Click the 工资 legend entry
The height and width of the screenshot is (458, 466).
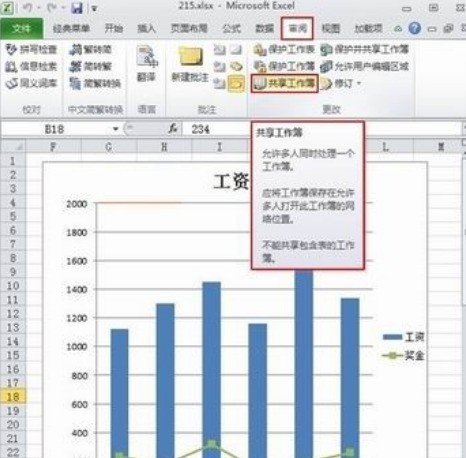tap(403, 337)
